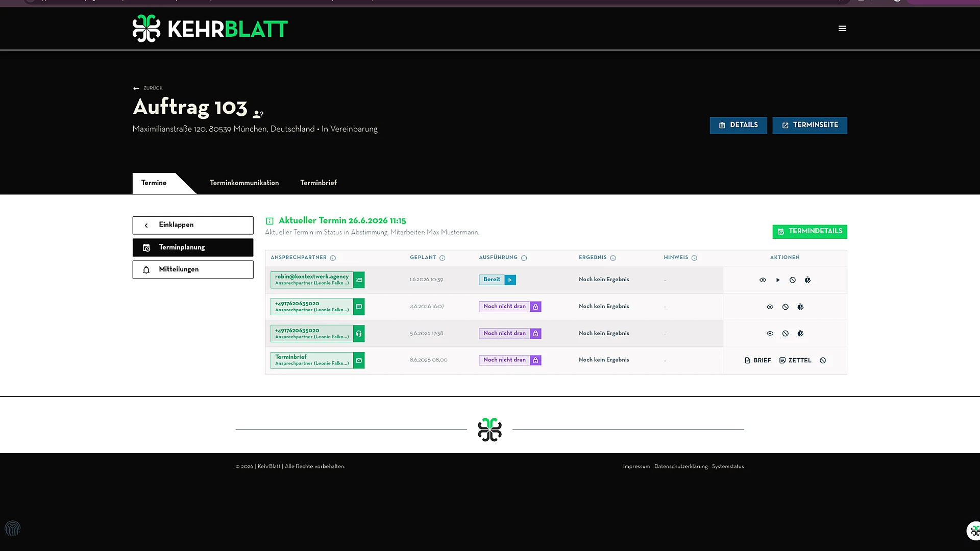Open the hamburger menu in the header
This screenshot has width=980, height=551.
pos(842,29)
